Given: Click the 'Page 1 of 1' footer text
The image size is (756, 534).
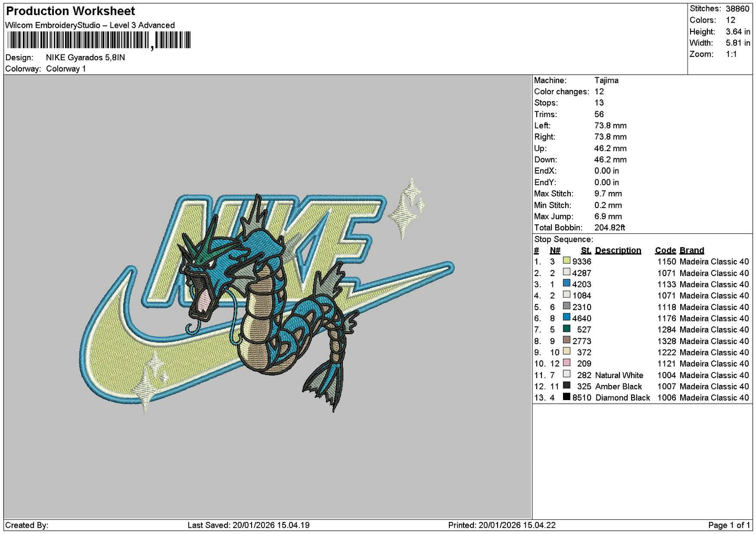Looking at the screenshot, I should (729, 525).
